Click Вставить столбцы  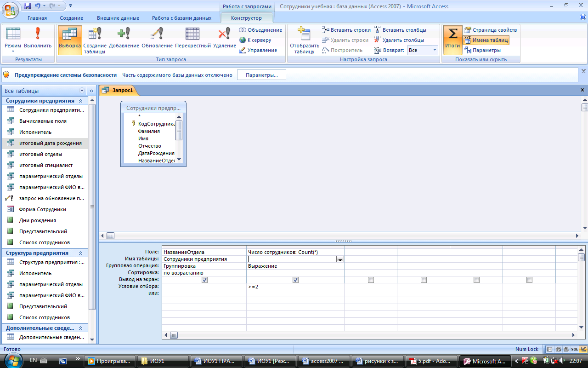[x=400, y=30]
